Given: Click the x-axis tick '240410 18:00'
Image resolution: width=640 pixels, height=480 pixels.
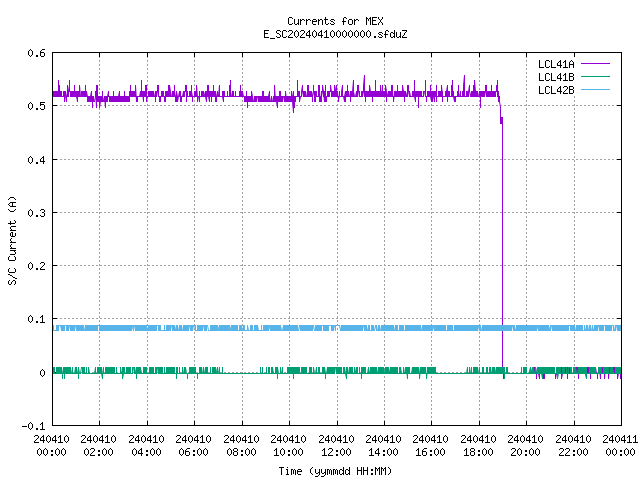Looking at the screenshot, I should tap(478, 445).
